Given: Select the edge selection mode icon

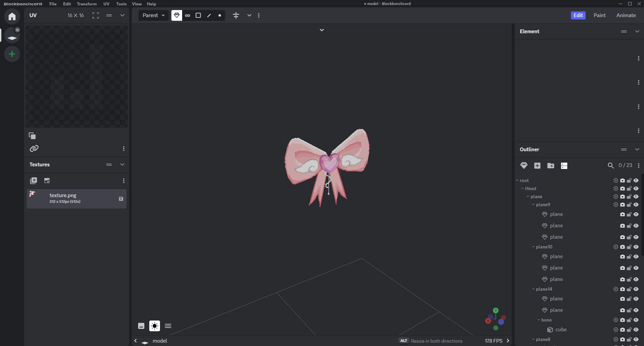Looking at the screenshot, I should click(x=209, y=15).
